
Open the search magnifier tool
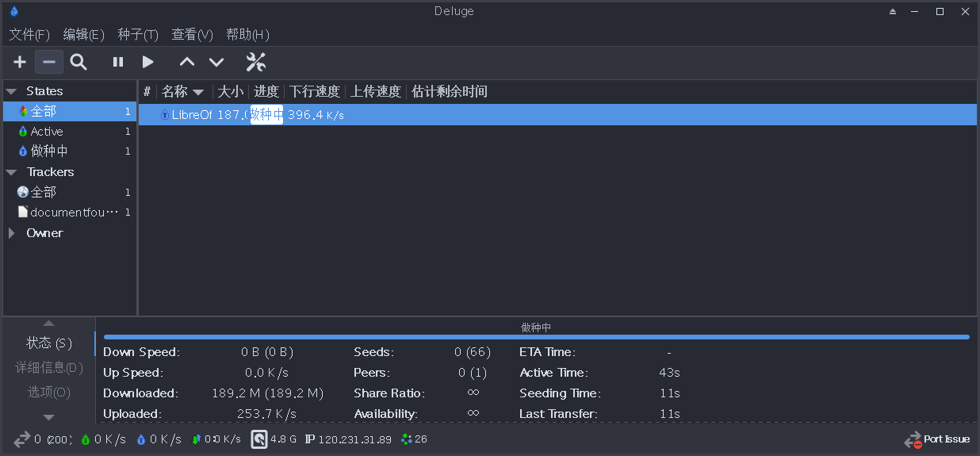coord(78,62)
